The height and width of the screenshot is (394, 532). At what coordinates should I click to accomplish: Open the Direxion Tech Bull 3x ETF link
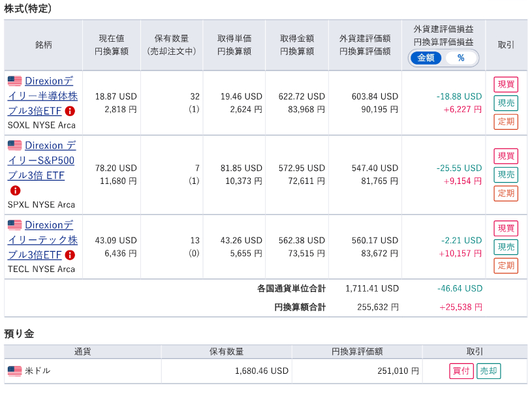(x=42, y=240)
